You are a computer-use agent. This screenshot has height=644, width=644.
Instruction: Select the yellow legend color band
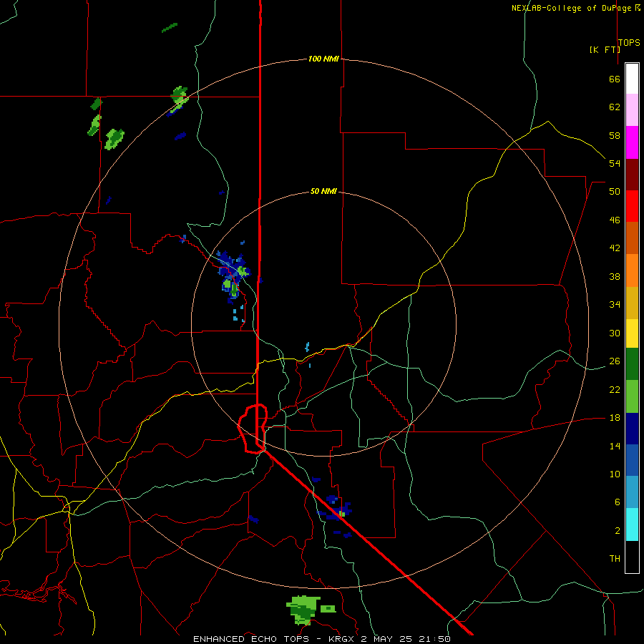point(632,333)
